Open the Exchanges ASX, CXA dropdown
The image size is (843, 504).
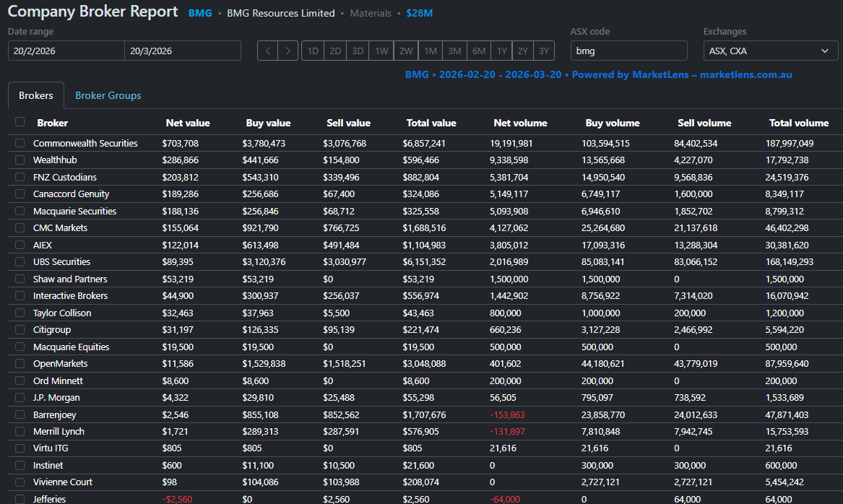coord(771,51)
